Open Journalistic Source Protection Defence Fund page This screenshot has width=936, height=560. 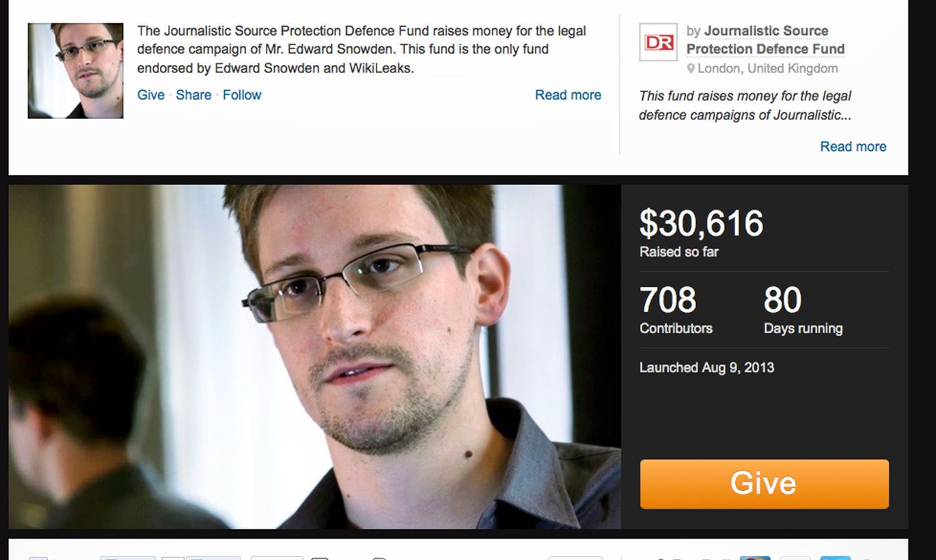click(765, 40)
